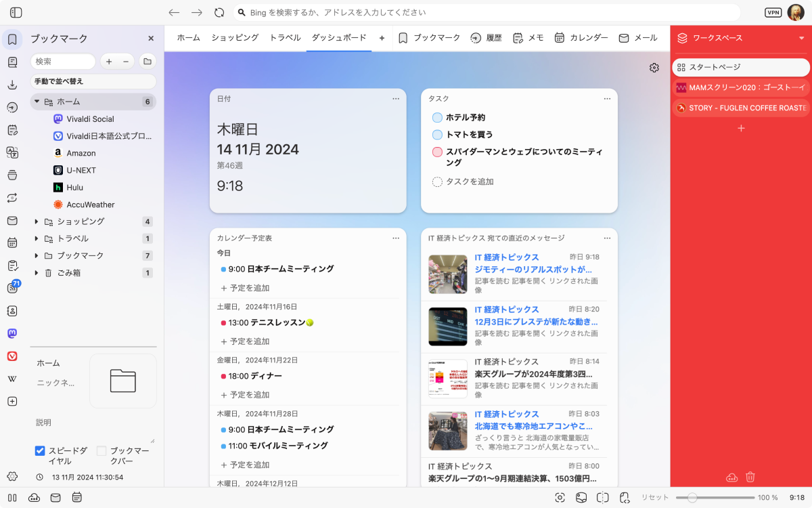Screen dimensions: 812x508
Task: Click the Mastodon panel icon
Action: [12, 333]
